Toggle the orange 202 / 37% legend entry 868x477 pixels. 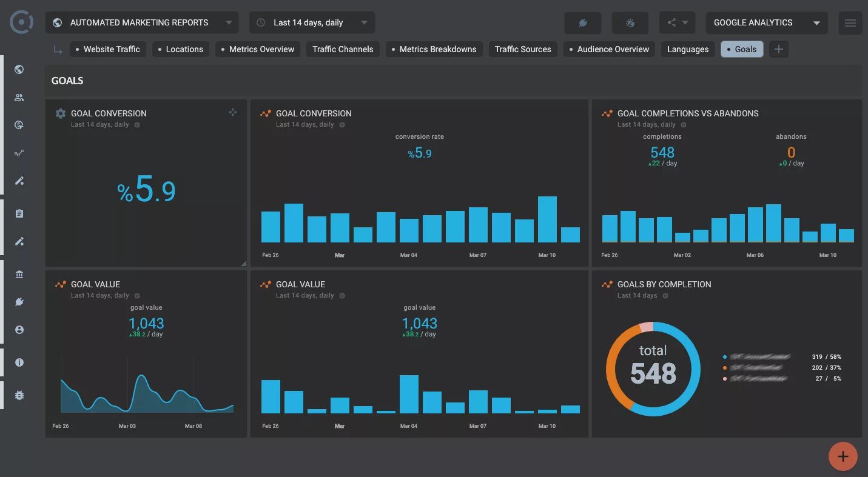point(782,368)
